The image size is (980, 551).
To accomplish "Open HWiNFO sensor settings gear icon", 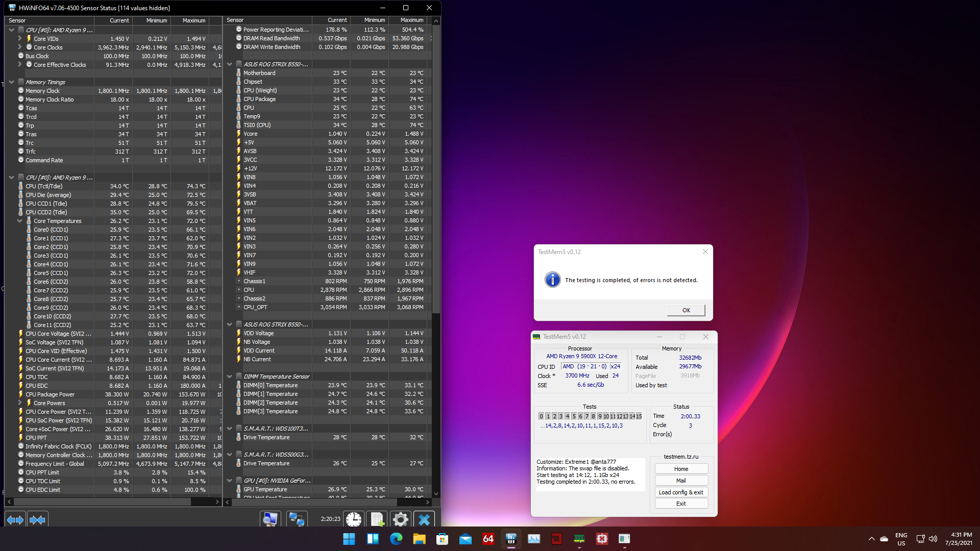I will [x=401, y=519].
